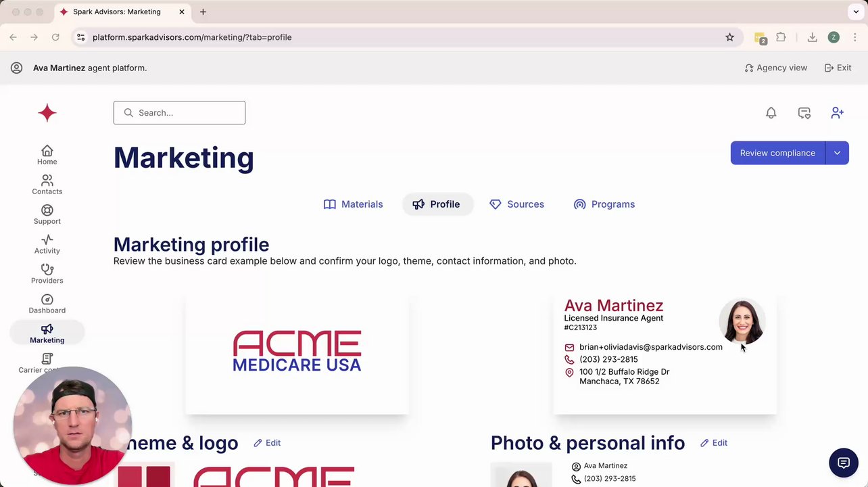Click the license number #C213123

(580, 327)
